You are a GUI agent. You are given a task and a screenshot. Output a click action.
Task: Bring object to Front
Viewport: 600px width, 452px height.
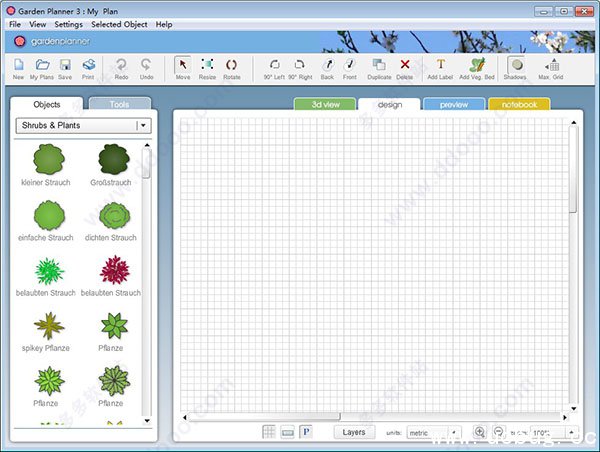coord(350,67)
